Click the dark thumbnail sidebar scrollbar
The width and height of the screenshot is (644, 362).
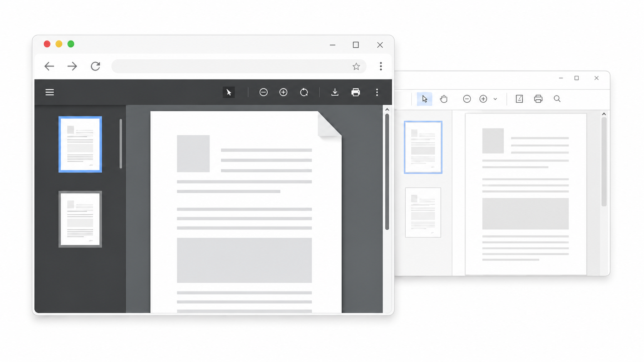121,143
